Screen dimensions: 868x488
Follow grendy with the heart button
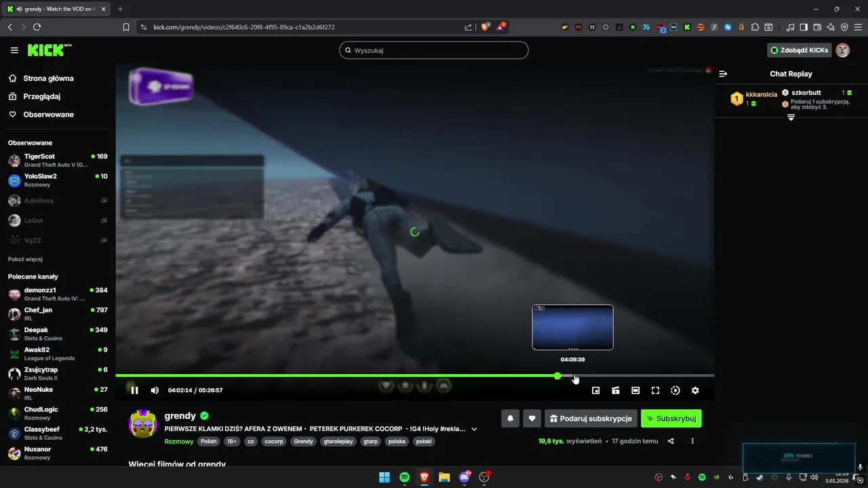pyautogui.click(x=532, y=418)
